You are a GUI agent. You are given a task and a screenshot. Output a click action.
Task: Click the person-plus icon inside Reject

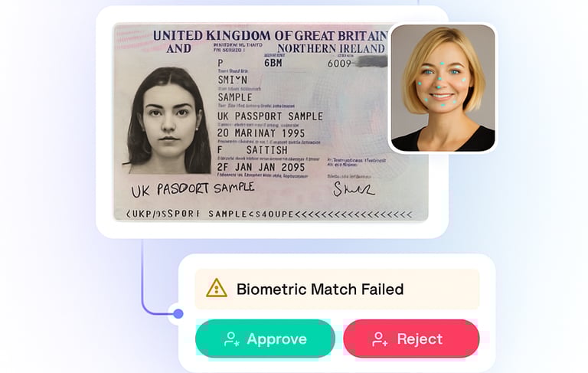[380, 339]
